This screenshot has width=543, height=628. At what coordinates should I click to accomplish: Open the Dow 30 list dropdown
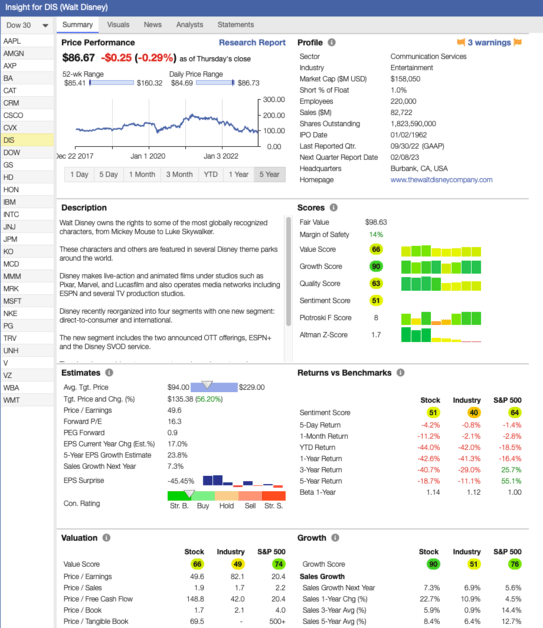[x=27, y=25]
